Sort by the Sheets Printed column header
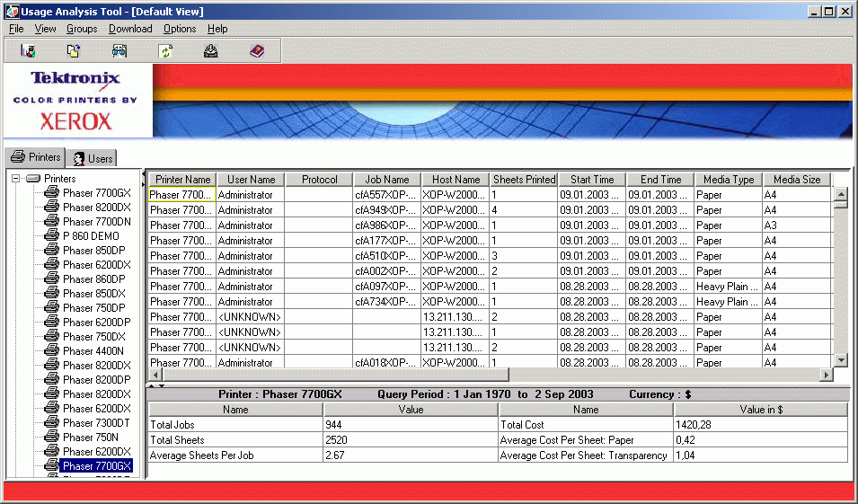The height and width of the screenshot is (504, 858). coord(524,180)
